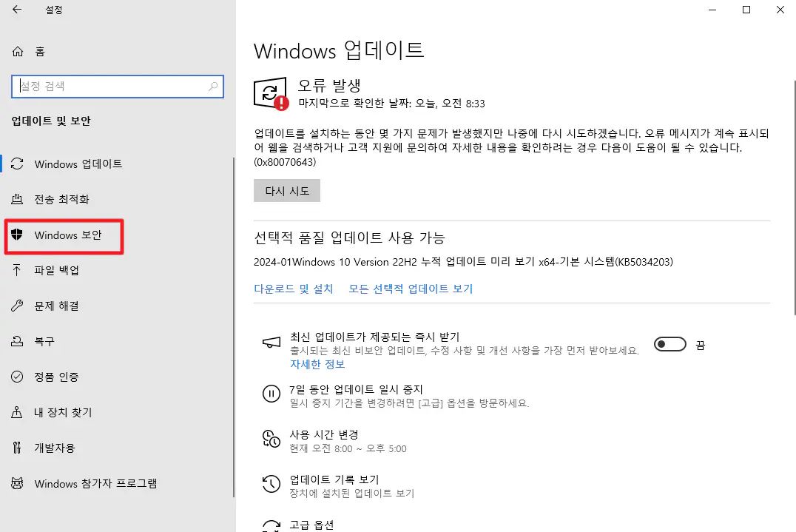Go back using the arrow icon
This screenshot has height=532, width=796.
click(17, 9)
